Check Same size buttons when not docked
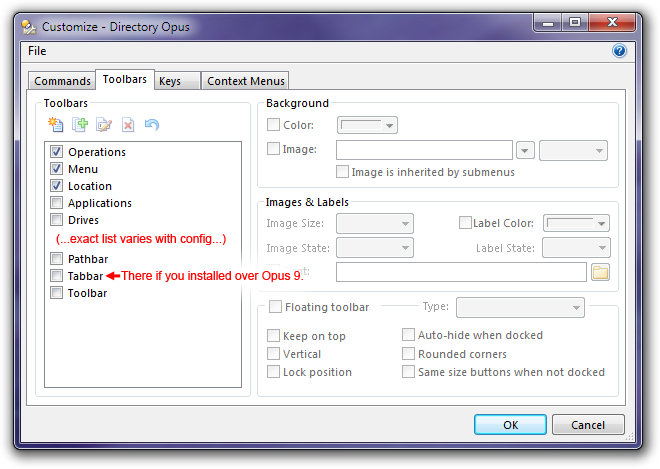 [408, 372]
